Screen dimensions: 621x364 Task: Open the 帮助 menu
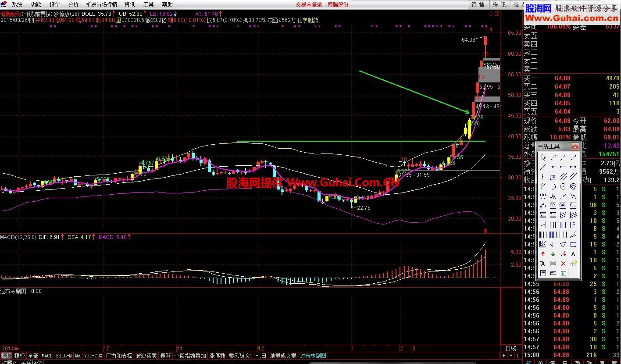pos(167,4)
